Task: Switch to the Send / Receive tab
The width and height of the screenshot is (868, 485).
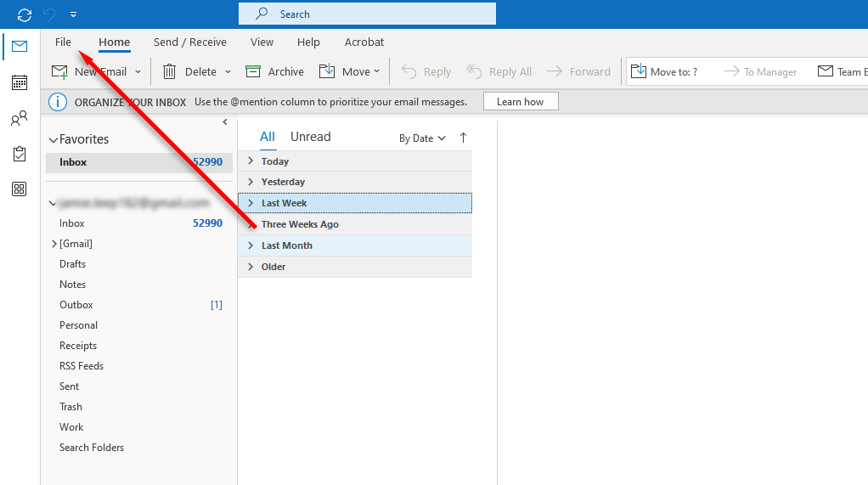Action: point(189,42)
